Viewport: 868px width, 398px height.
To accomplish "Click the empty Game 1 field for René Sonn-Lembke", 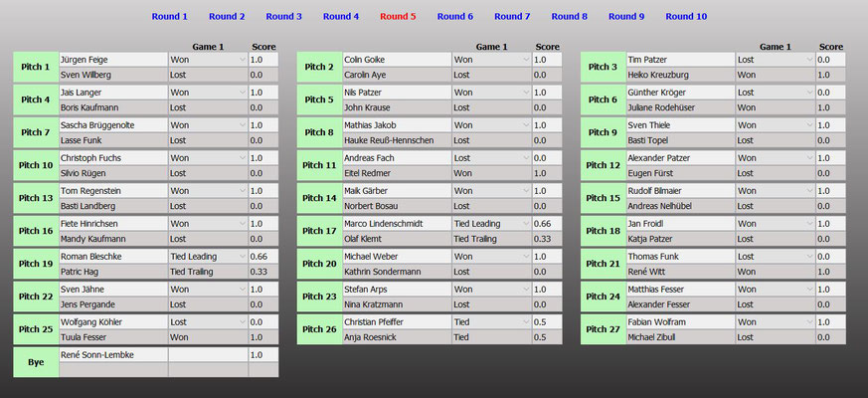I will pos(208,355).
